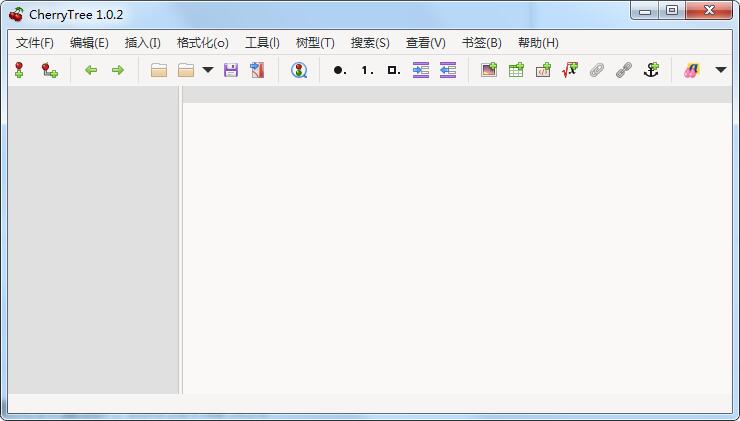Add a sub node via toolbar
The image size is (740, 421).
(49, 70)
